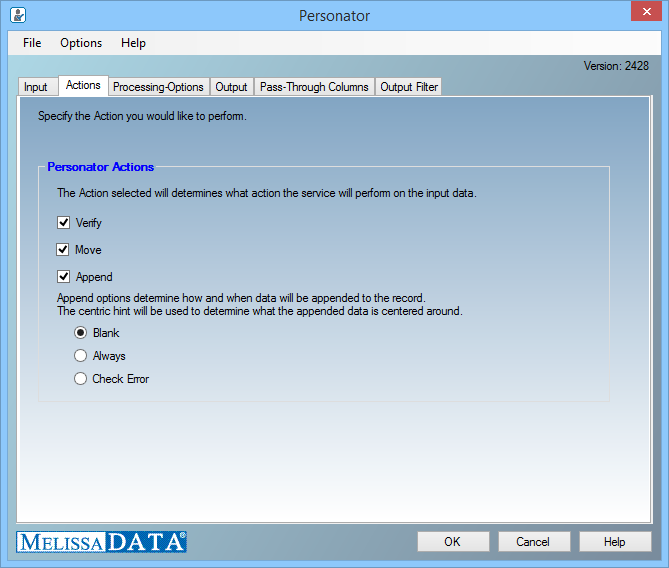Screen dimensions: 669x568
Task: Select the Check Error radio button
Action: (81, 379)
